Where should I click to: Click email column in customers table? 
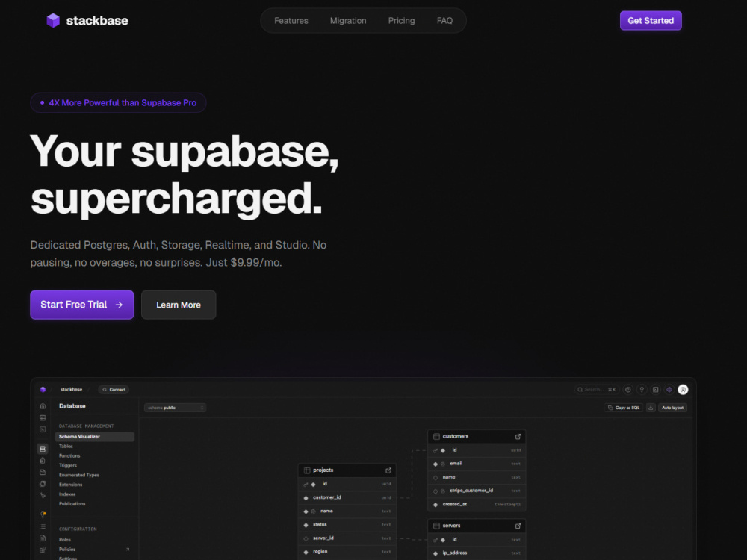(x=477, y=464)
